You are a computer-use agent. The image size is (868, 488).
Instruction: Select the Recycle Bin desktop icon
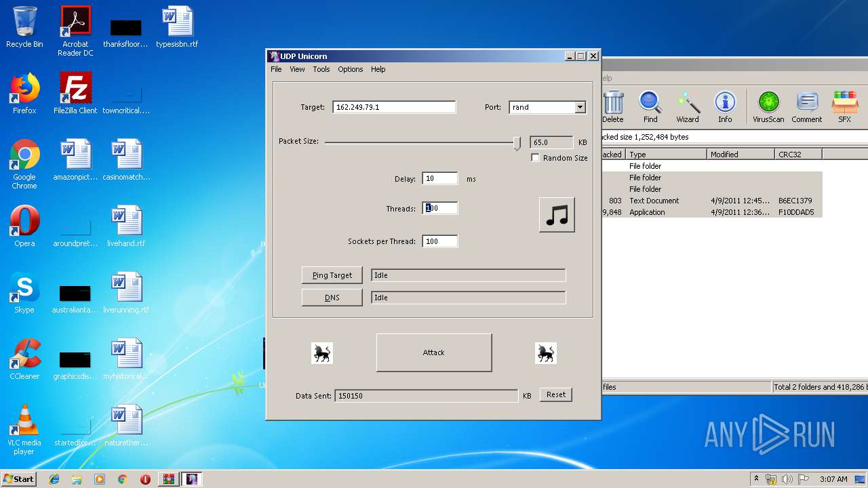(24, 27)
